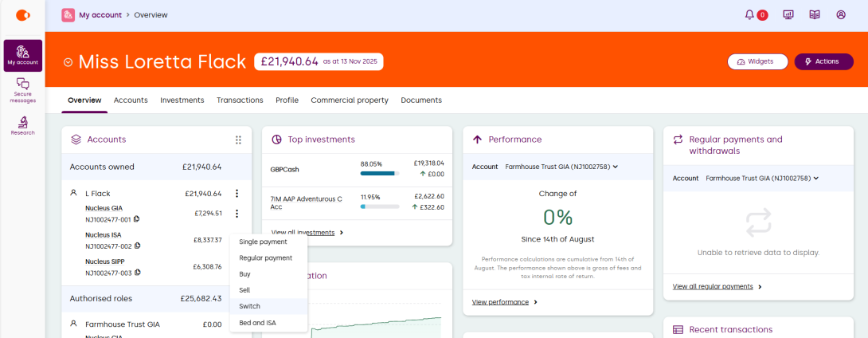Select Switch from the context menu
This screenshot has height=338, width=868.
(249, 306)
